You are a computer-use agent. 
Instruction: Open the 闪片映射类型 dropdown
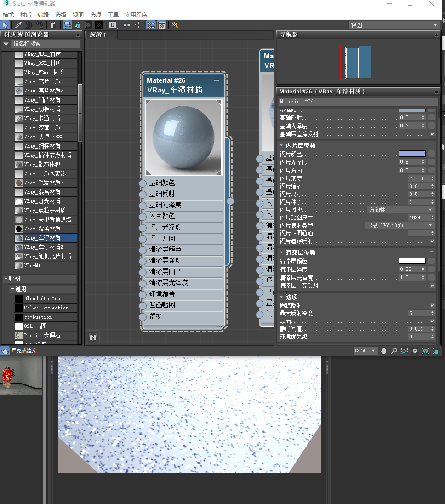pos(399,225)
